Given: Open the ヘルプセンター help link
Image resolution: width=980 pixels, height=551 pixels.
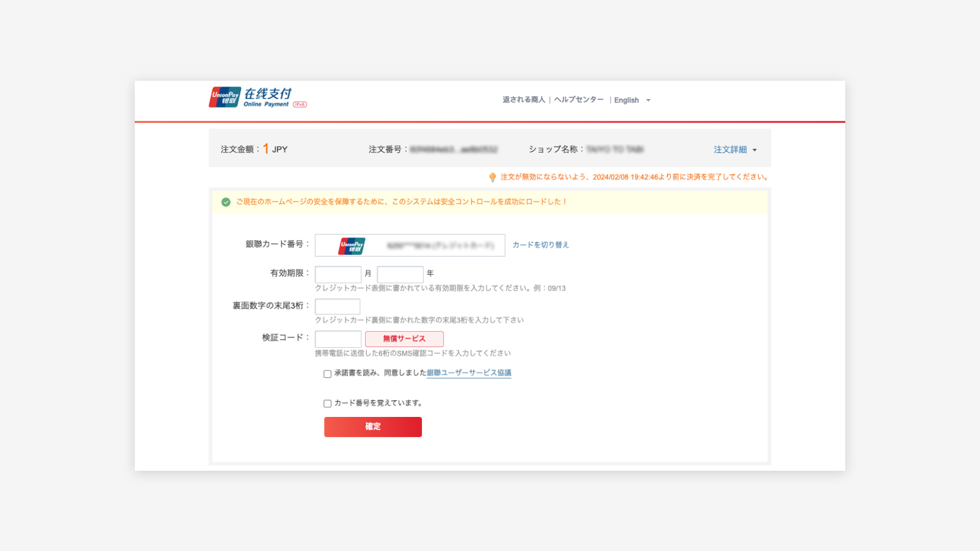Looking at the screenshot, I should 579,100.
